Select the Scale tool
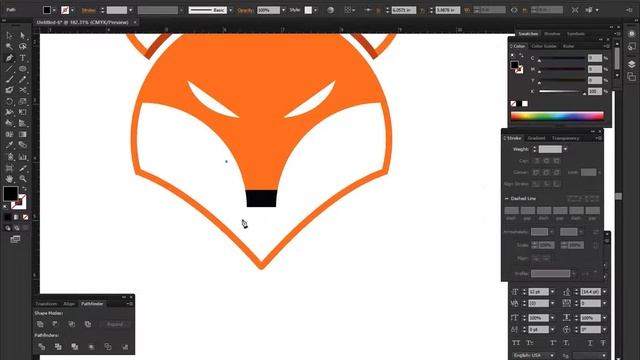This screenshot has height=360, width=640. point(22,101)
